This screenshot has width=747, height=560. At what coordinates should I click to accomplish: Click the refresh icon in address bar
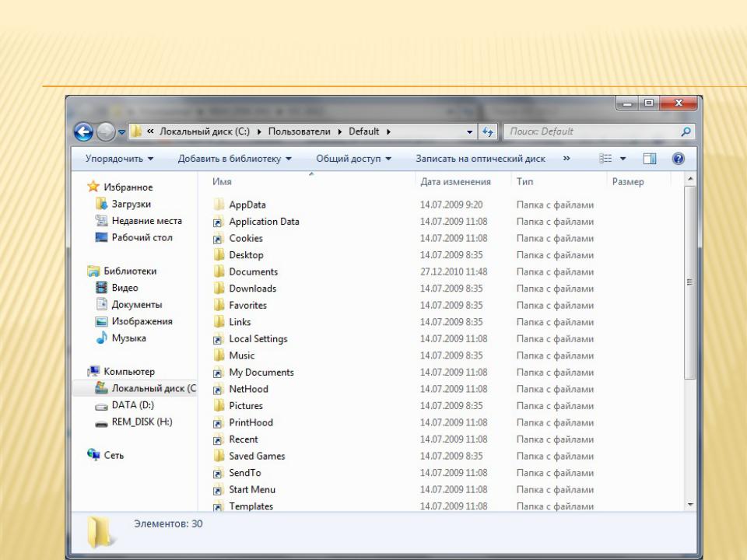pyautogui.click(x=488, y=132)
